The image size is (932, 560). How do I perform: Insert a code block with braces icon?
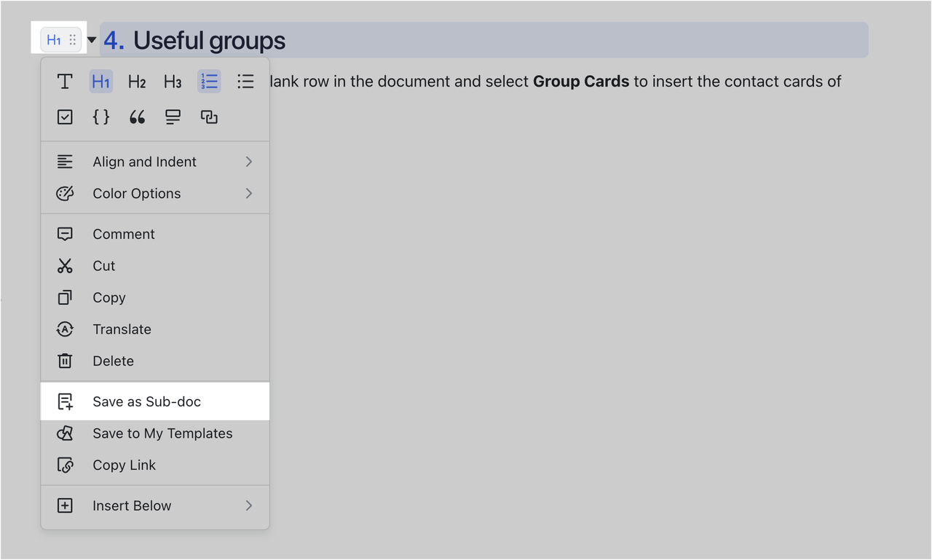coord(100,117)
